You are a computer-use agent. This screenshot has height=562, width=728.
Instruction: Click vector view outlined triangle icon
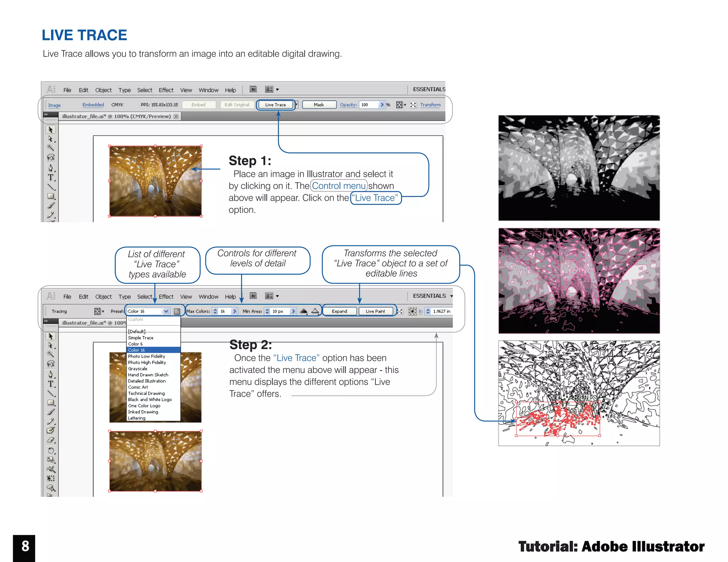pyautogui.click(x=315, y=311)
